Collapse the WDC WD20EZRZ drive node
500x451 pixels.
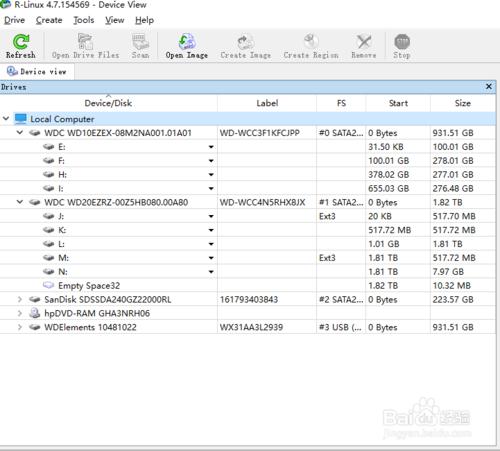click(20, 202)
